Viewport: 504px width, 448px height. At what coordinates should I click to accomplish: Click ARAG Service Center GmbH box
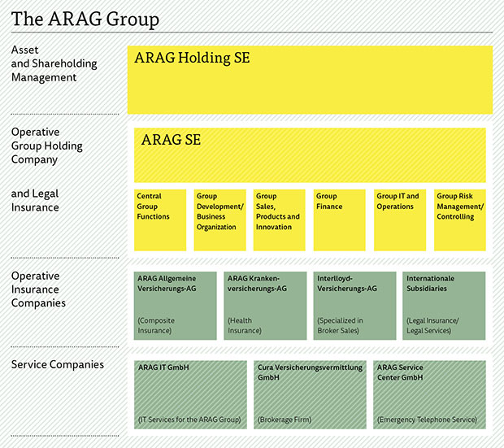tap(429, 394)
